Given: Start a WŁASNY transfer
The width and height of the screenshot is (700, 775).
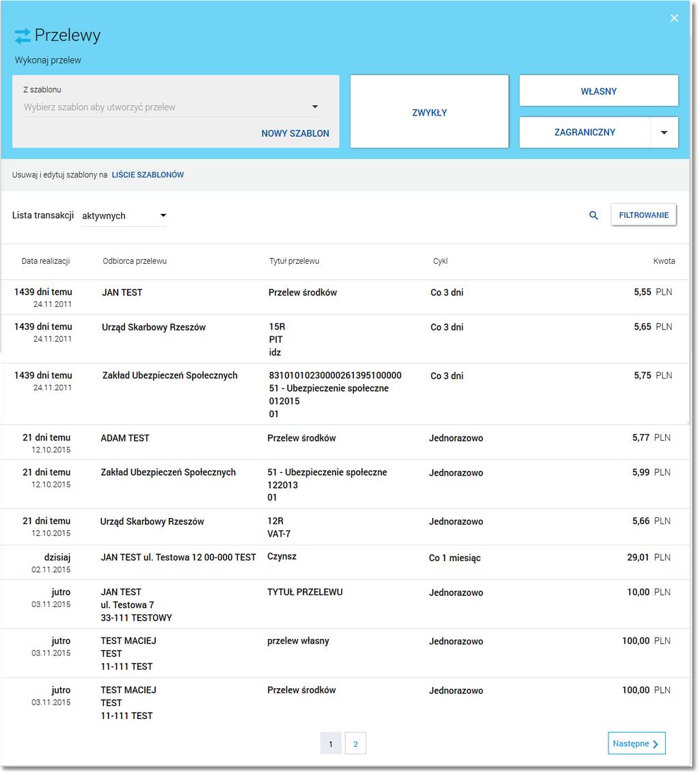Looking at the screenshot, I should [x=599, y=91].
